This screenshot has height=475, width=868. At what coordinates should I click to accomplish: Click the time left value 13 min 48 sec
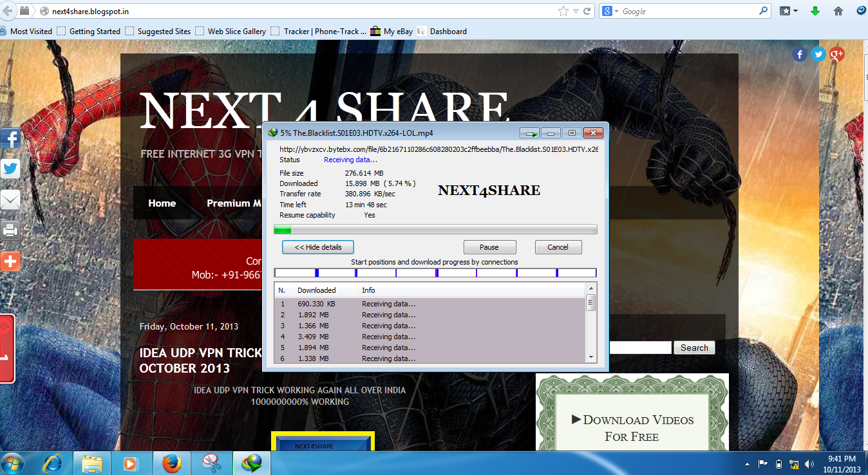pos(366,205)
